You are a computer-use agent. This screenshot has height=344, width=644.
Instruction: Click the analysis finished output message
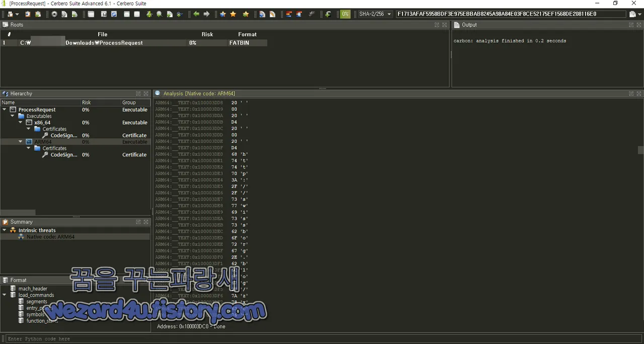click(510, 41)
